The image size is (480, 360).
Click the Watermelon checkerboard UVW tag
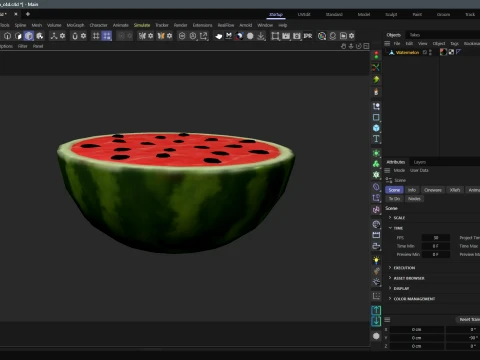click(x=451, y=52)
